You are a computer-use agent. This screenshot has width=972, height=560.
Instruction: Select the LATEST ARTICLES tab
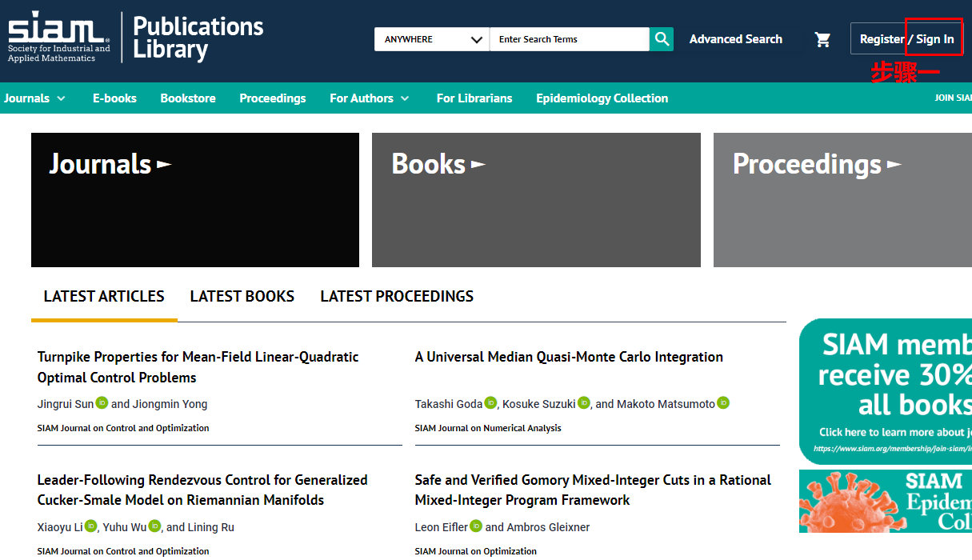(x=104, y=297)
